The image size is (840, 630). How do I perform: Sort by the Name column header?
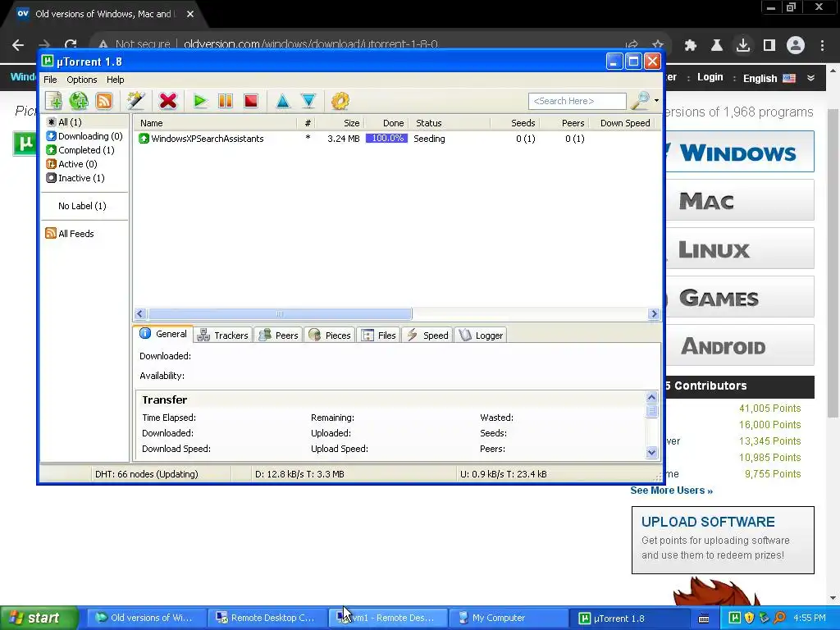215,123
